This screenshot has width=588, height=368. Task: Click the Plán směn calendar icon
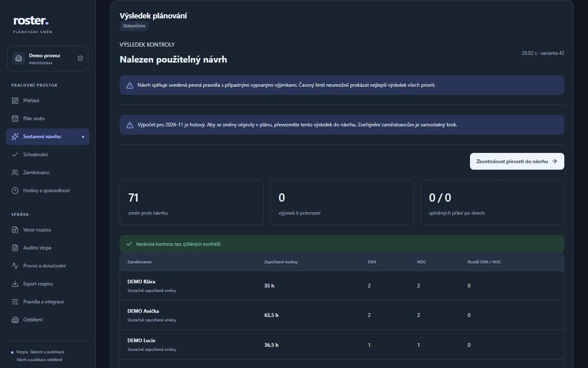(15, 119)
